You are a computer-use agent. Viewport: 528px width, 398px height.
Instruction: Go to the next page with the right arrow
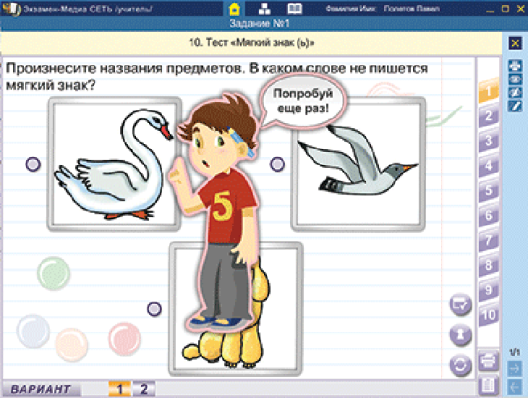click(x=515, y=369)
